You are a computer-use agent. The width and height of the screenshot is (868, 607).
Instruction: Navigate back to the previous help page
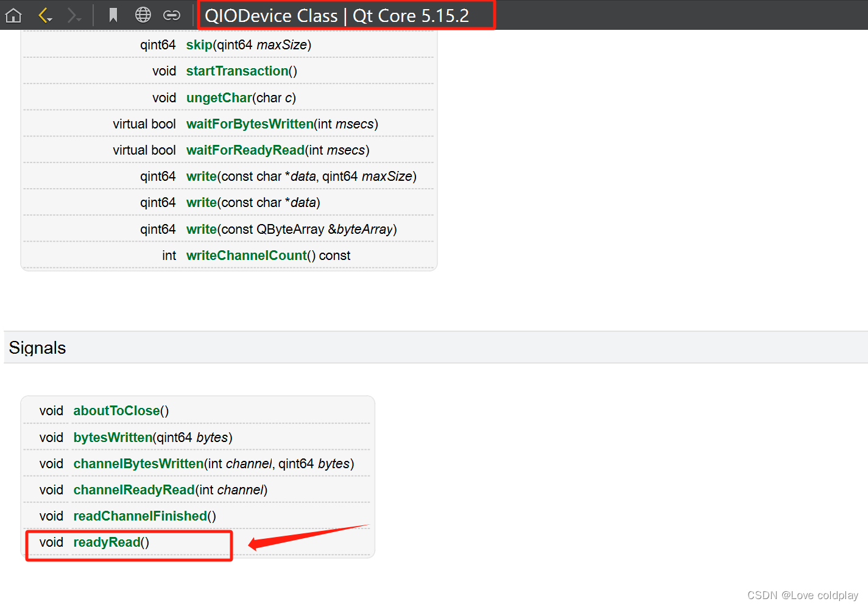(45, 15)
